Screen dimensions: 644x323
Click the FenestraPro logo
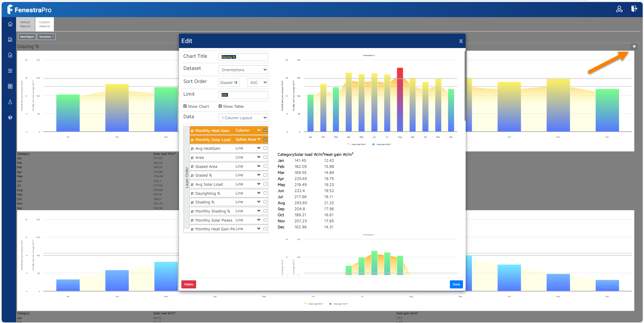click(x=30, y=10)
